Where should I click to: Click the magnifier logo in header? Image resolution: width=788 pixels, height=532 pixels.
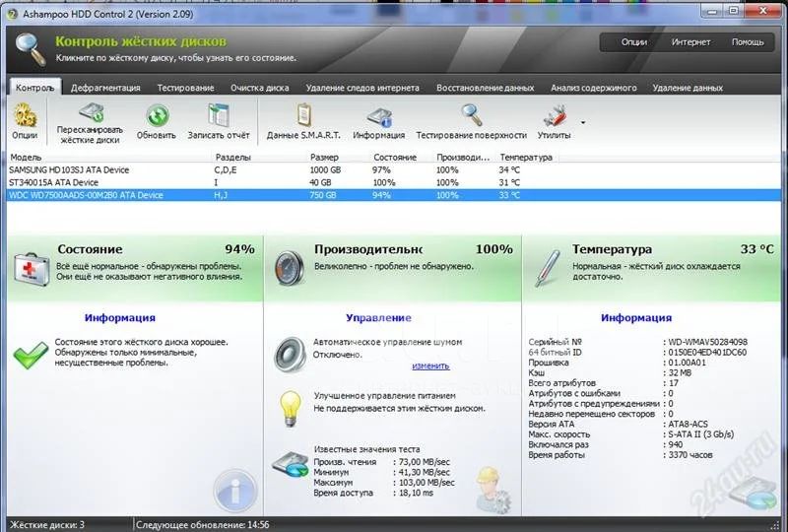click(31, 49)
